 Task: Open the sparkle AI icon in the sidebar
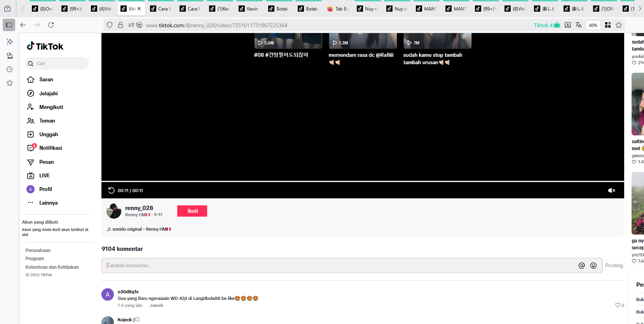coord(10,42)
